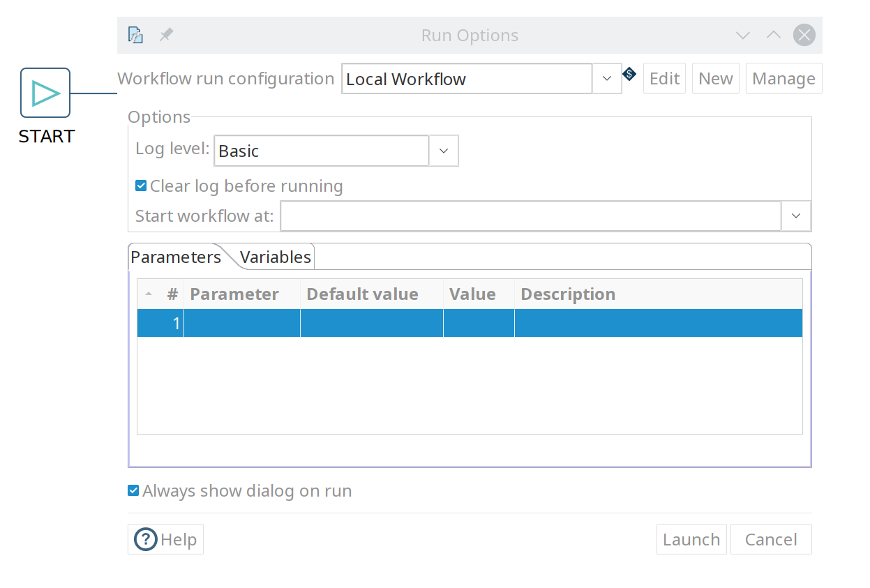The image size is (870, 588).
Task: Click the Value cell in row 1
Action: pyautogui.click(x=479, y=324)
